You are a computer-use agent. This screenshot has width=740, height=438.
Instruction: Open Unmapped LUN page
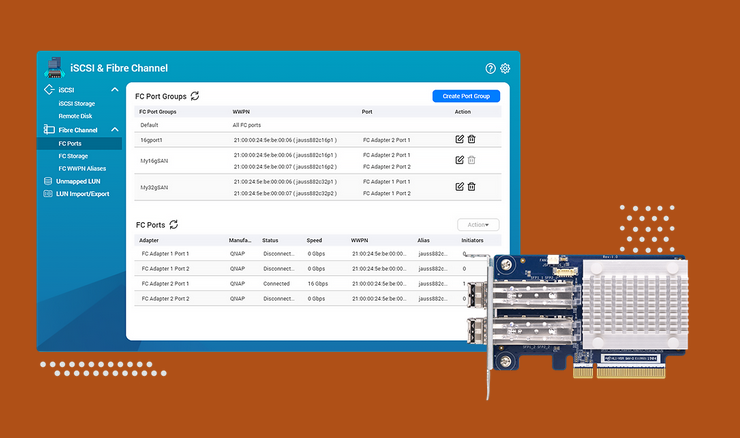(x=78, y=181)
